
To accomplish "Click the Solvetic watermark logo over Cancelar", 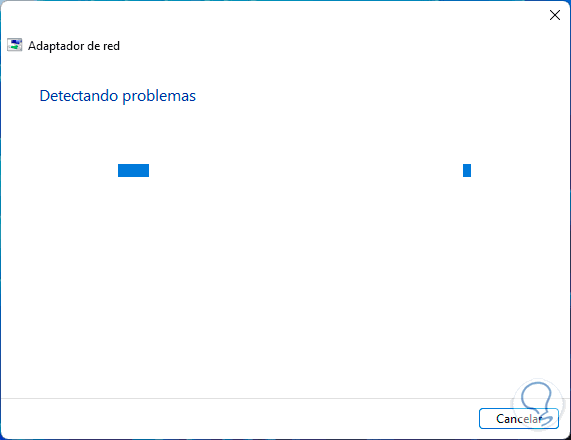I will click(537, 404).
